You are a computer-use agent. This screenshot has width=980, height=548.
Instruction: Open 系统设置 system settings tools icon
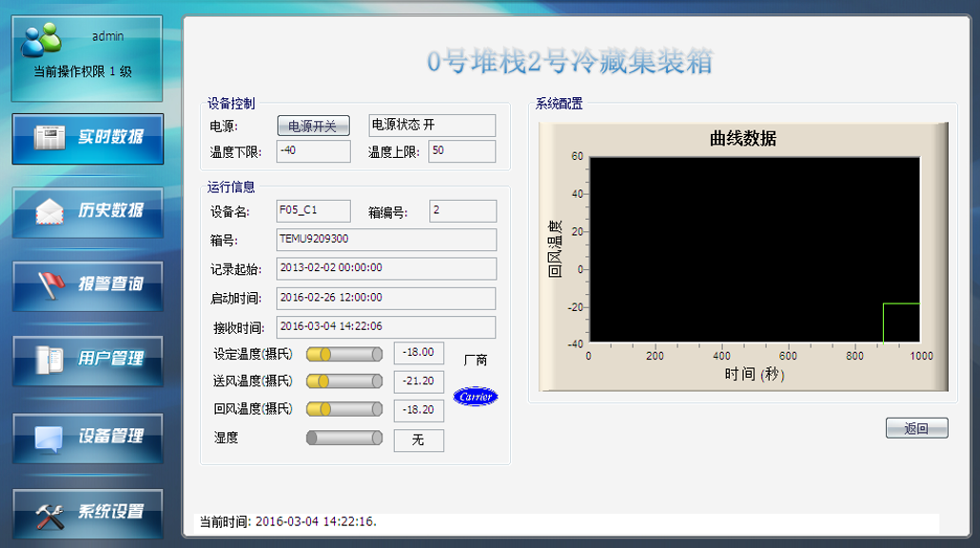tap(49, 514)
